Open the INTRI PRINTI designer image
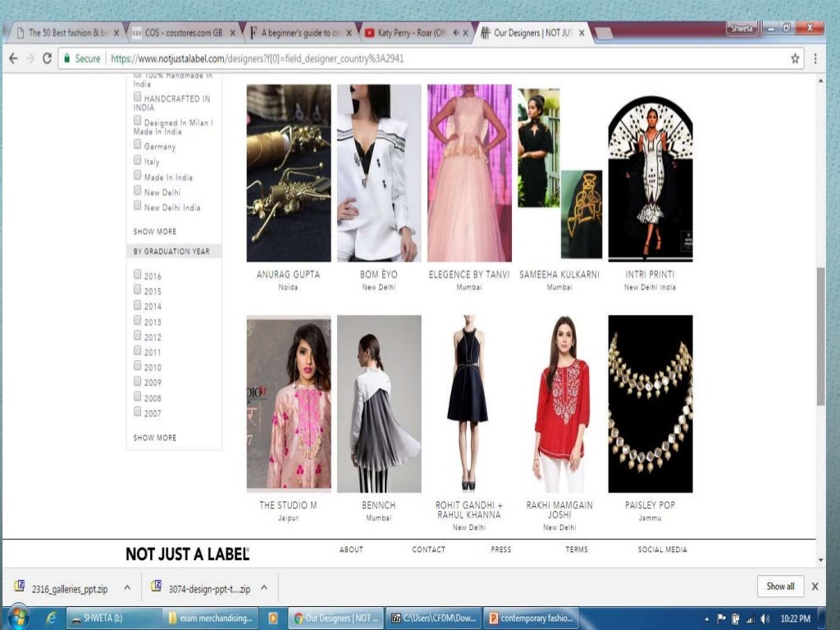Viewport: 840px width, 630px height. (x=651, y=178)
